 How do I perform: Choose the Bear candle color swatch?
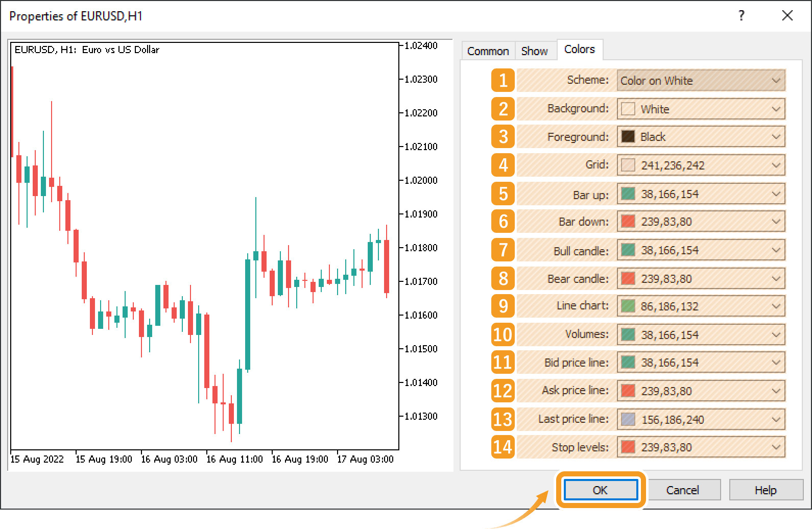pos(628,279)
